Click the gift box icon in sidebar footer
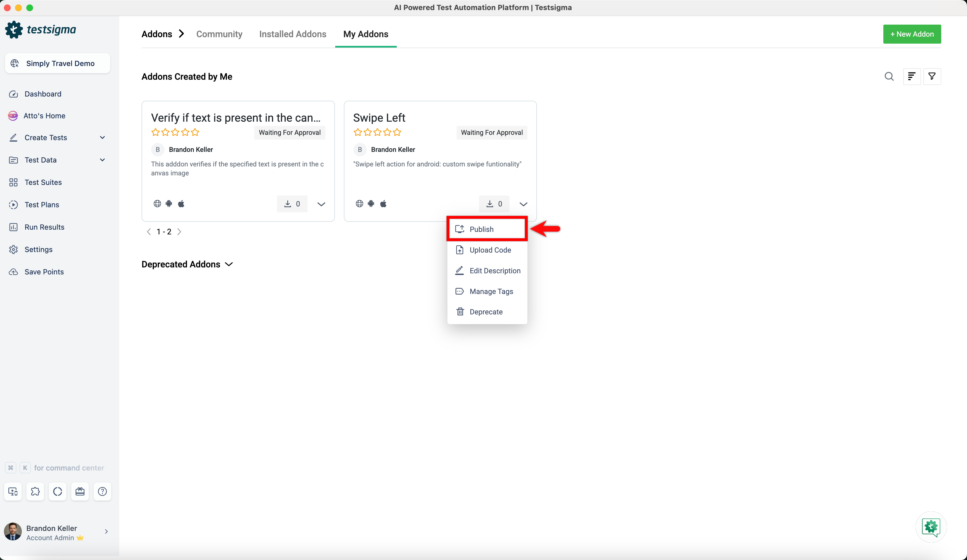 coord(80,491)
